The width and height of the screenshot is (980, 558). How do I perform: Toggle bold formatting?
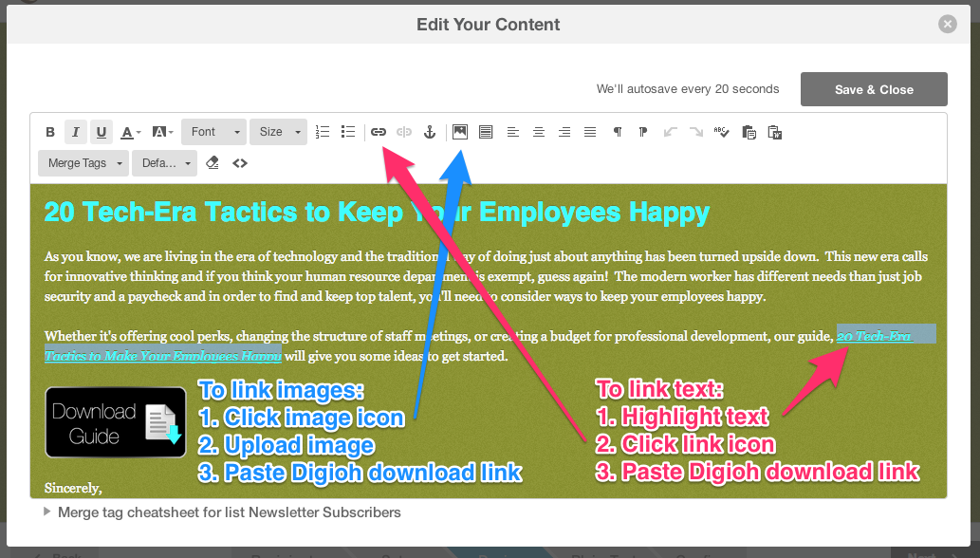click(49, 132)
